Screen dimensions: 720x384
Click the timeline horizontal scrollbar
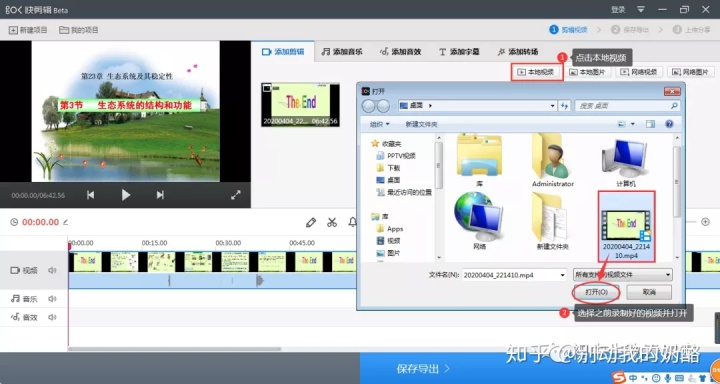click(x=174, y=349)
